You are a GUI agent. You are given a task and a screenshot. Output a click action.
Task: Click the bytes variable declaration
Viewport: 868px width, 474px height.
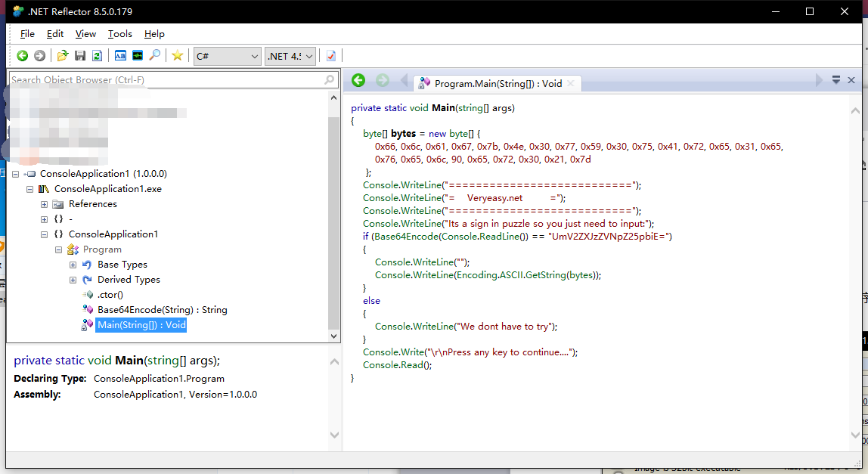point(403,134)
